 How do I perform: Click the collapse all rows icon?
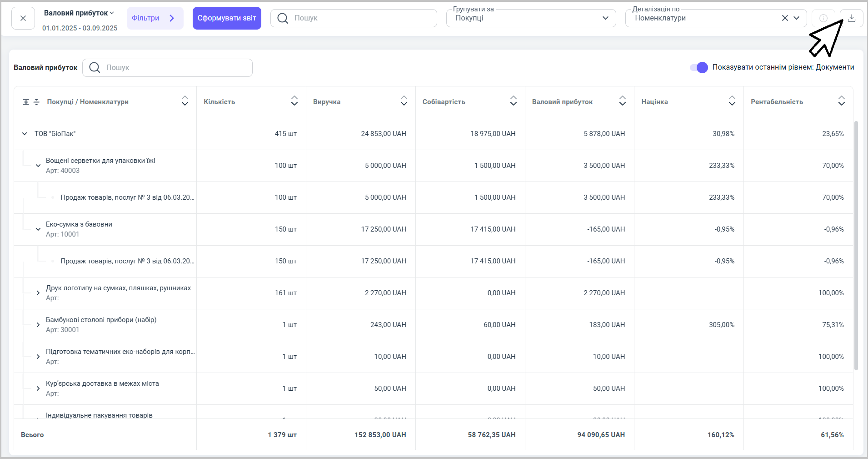[37, 102]
